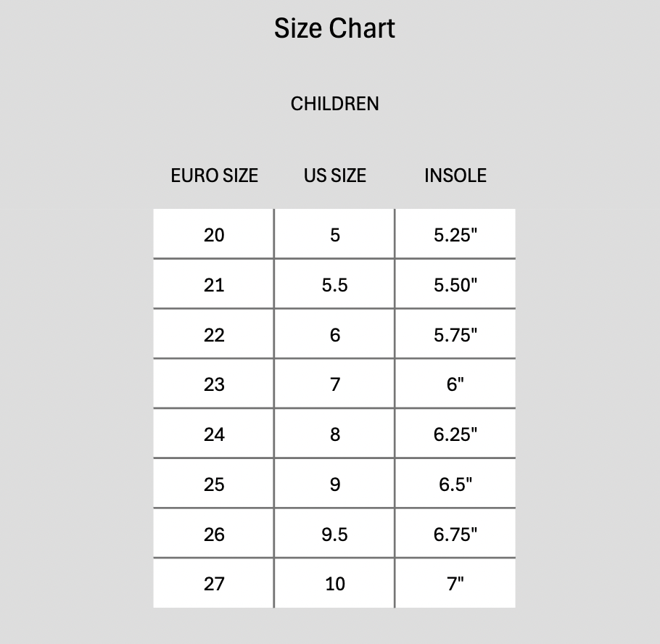Image resolution: width=660 pixels, height=644 pixels.
Task: Click the CHILDREN heading
Action: 334,104
